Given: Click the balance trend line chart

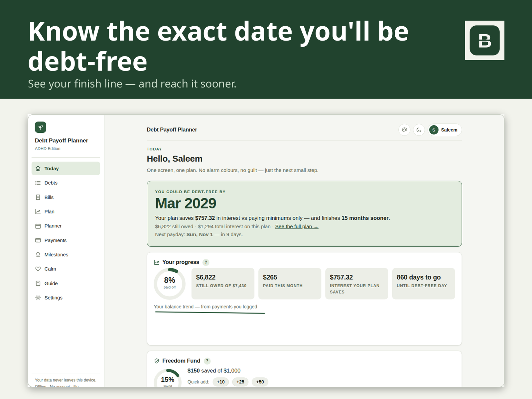Looking at the screenshot, I should [210, 313].
